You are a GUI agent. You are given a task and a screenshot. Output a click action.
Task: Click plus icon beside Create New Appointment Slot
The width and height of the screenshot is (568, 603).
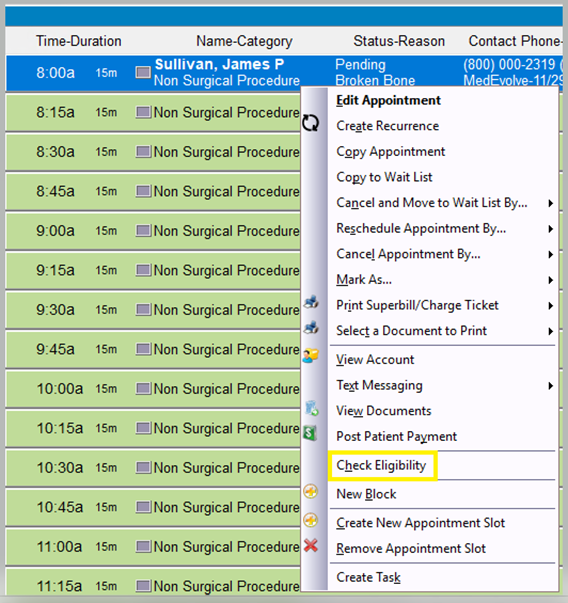pyautogui.click(x=310, y=520)
